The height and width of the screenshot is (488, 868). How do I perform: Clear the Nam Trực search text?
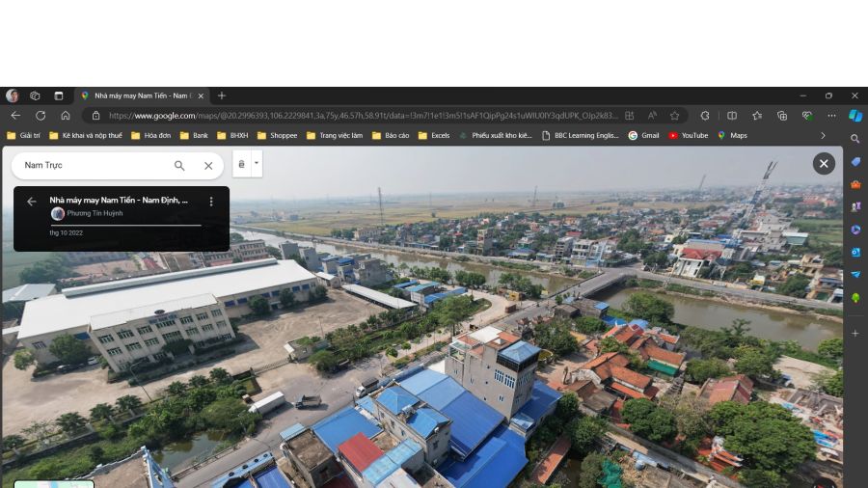coord(208,166)
